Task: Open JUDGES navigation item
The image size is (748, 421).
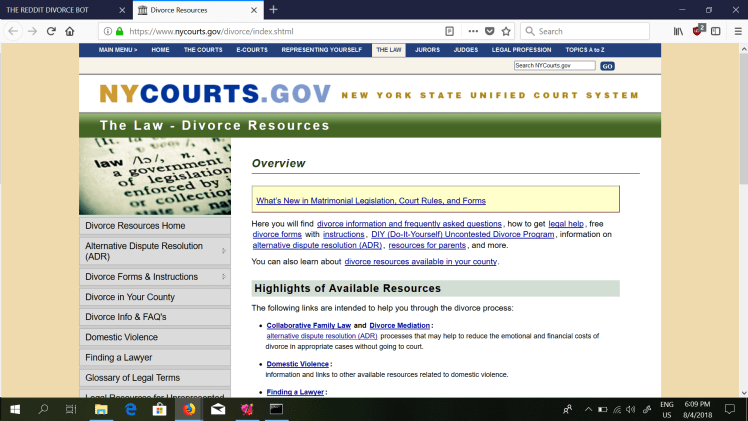Action: (x=466, y=50)
